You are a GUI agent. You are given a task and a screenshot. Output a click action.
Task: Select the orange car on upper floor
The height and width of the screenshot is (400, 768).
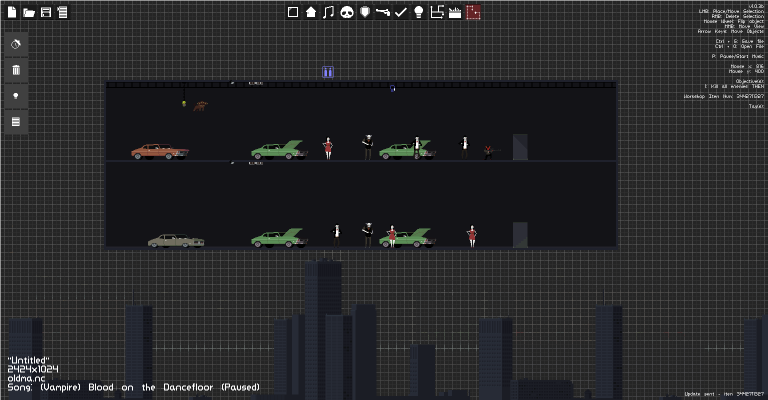tap(160, 151)
